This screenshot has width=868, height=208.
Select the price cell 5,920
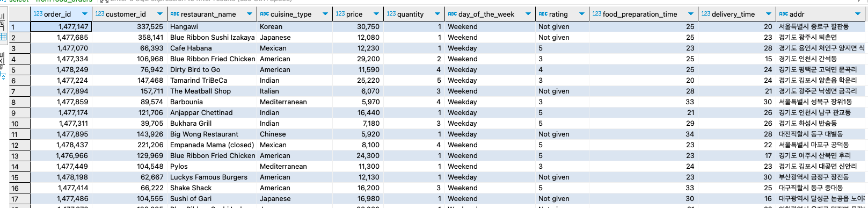(358, 134)
